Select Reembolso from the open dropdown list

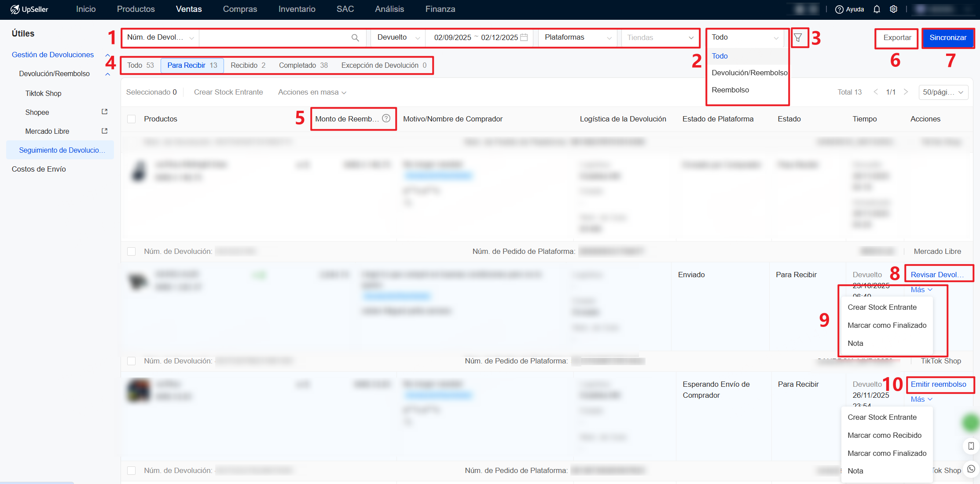tap(730, 90)
